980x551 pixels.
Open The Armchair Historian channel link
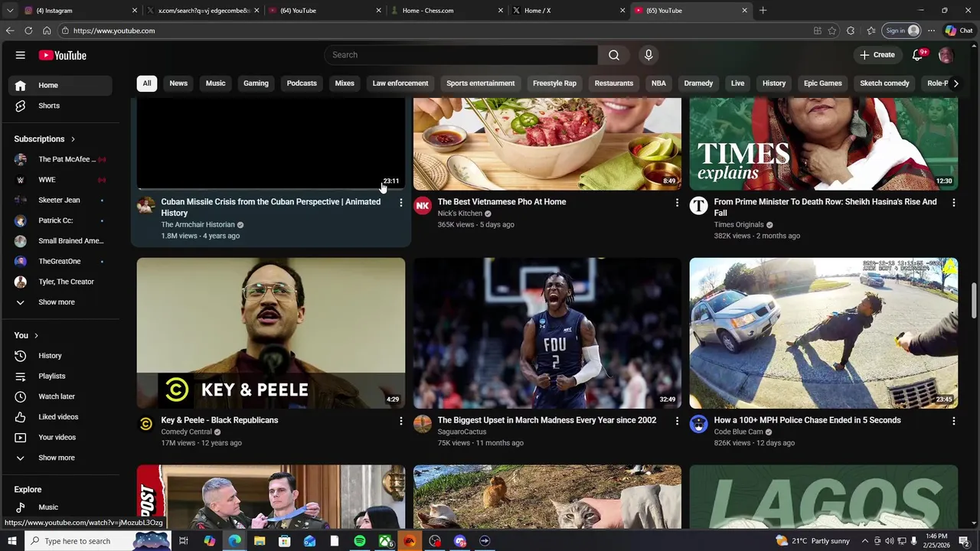198,225
